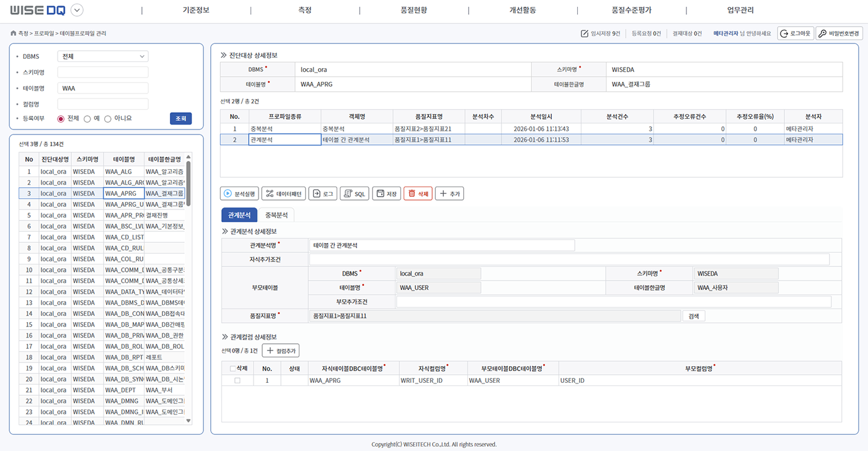Open the 기준정보 menu
Screen dimensions: 868x451
coord(196,11)
